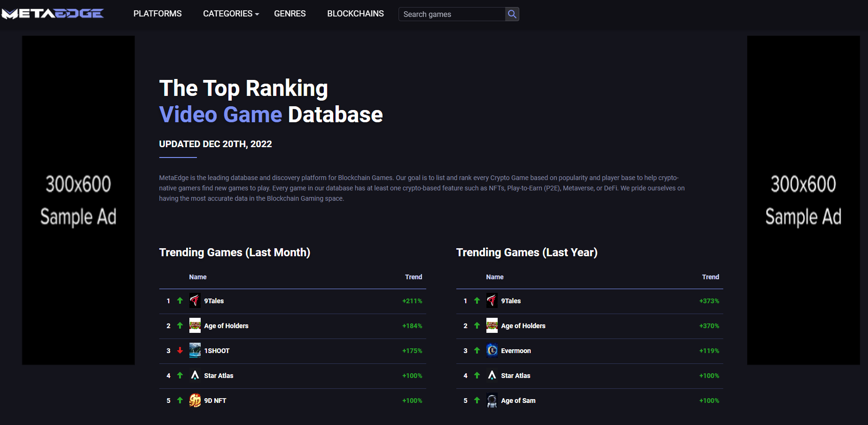Click Age of Holders icon in Last Month
Viewport: 868px width, 425px height.
click(x=195, y=325)
